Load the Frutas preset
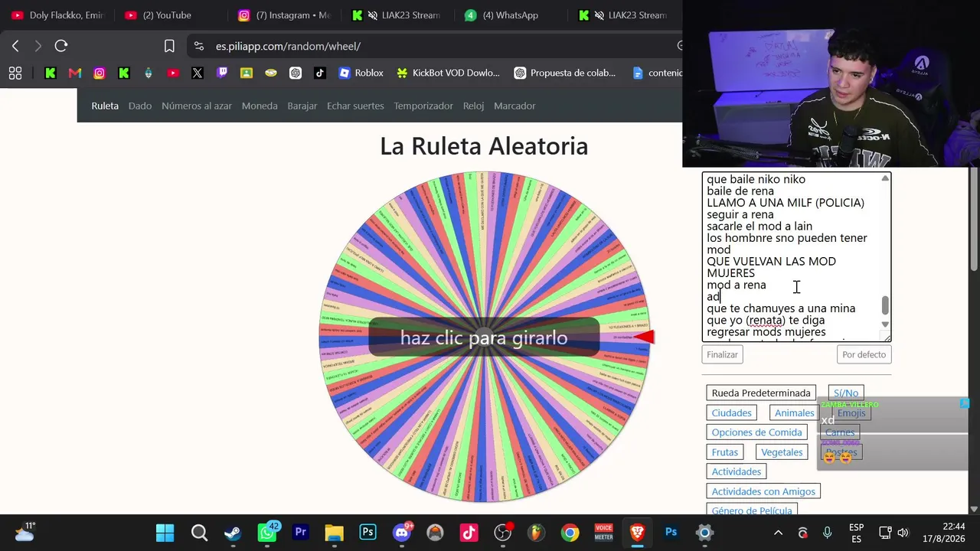Screen dimensions: 980x551 725,452
